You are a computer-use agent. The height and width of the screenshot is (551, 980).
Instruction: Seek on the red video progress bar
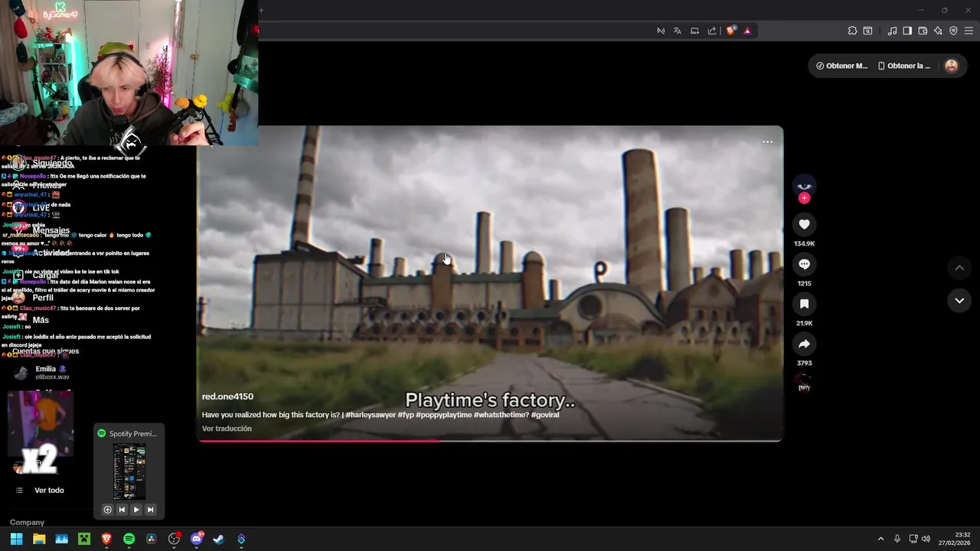click(490, 440)
